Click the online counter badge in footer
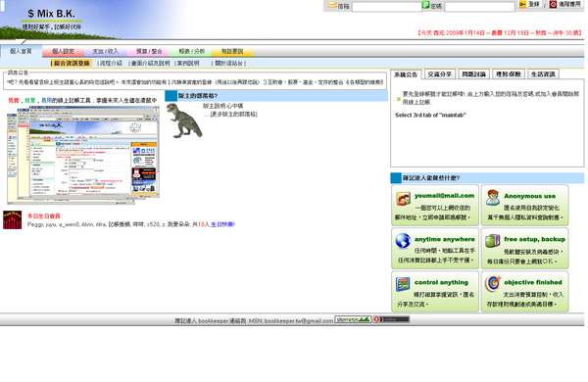This screenshot has width=588, height=382. [391, 319]
